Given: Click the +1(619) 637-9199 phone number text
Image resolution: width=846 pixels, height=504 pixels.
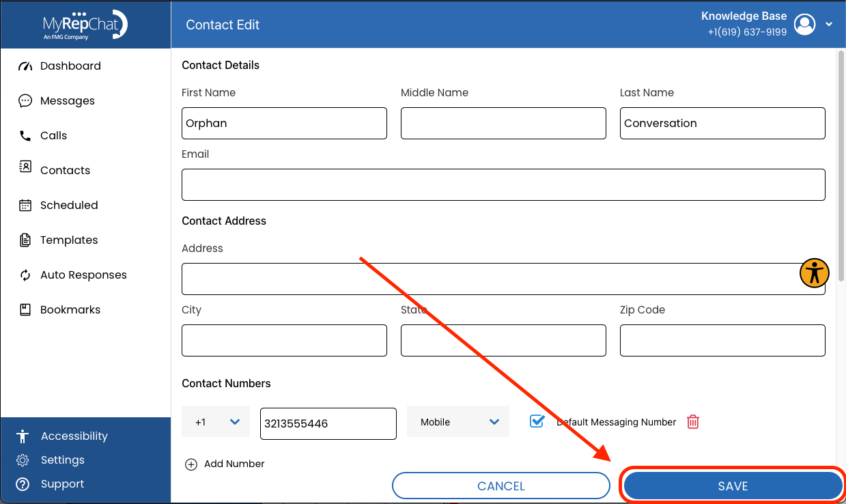Looking at the screenshot, I should pyautogui.click(x=747, y=32).
